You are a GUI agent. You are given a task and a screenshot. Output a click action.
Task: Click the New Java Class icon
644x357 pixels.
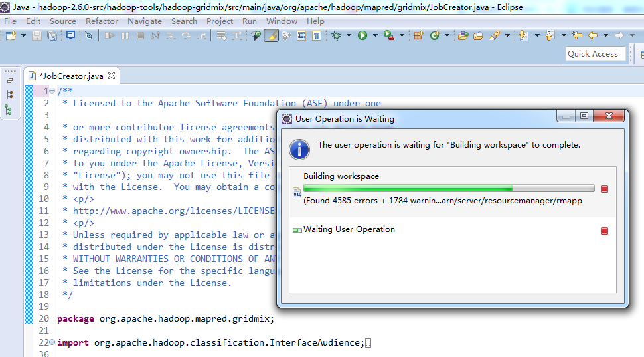point(435,36)
